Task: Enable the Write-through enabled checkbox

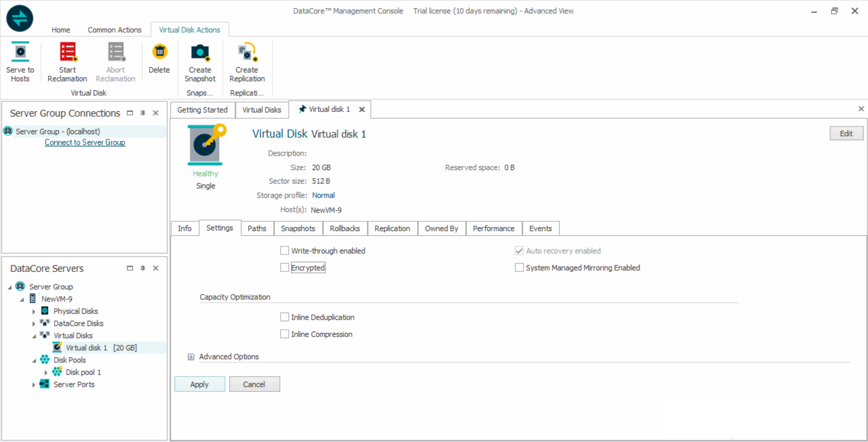Action: [x=285, y=251]
